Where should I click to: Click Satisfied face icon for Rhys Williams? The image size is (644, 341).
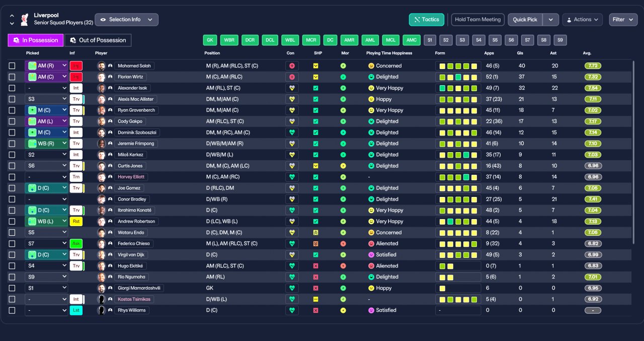(371, 310)
